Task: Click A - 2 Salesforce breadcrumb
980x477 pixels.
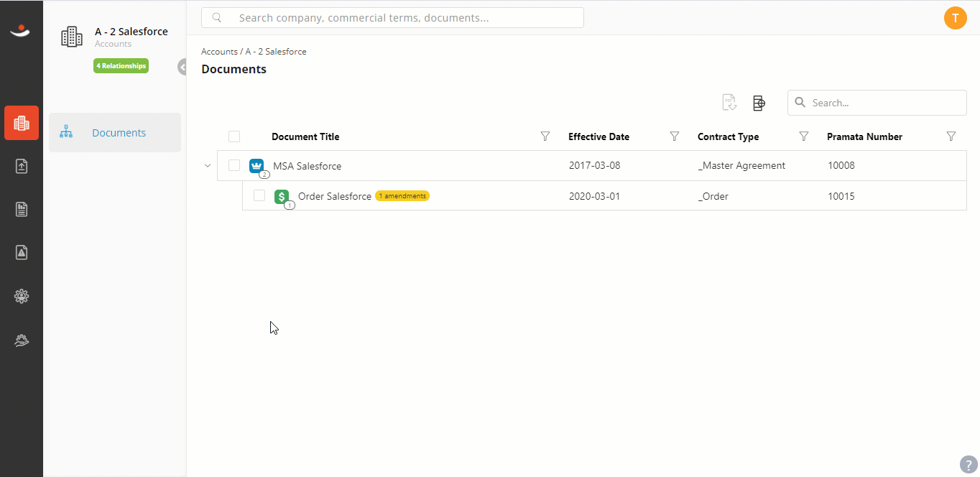Action: 276,52
